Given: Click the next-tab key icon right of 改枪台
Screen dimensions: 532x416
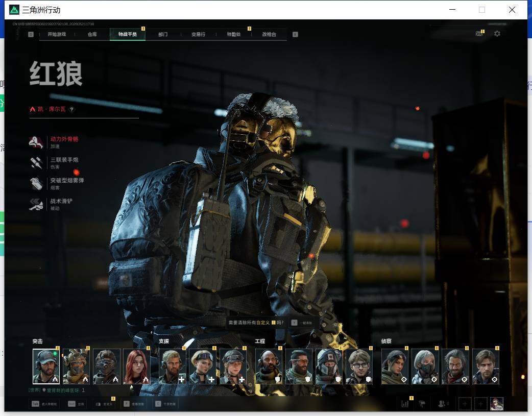Looking at the screenshot, I should pyautogui.click(x=295, y=34).
